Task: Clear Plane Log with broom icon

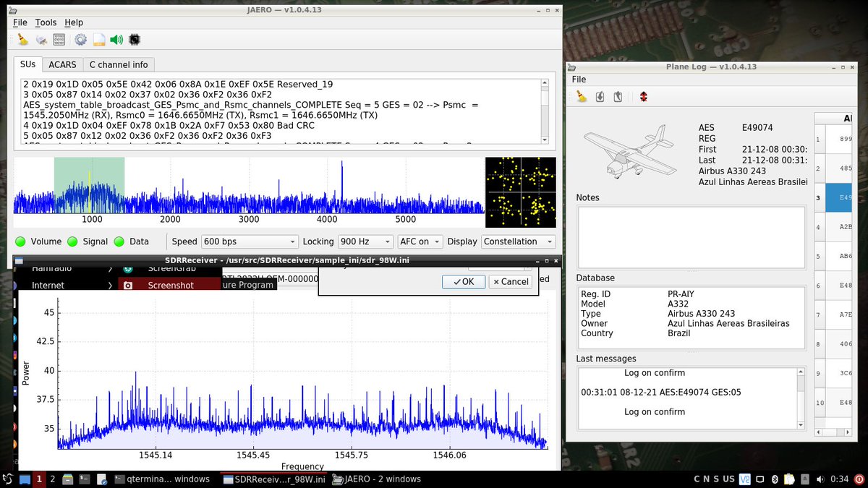Action: 581,97
